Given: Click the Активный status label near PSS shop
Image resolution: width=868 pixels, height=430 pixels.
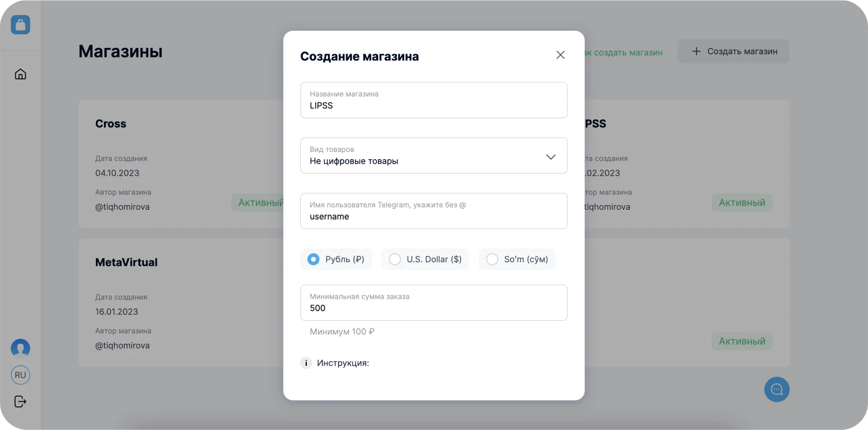Looking at the screenshot, I should [x=741, y=202].
